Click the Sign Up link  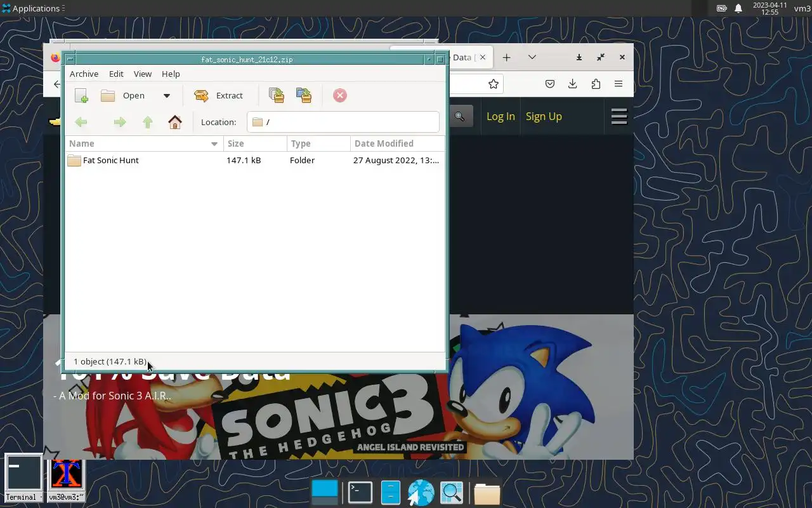(544, 116)
